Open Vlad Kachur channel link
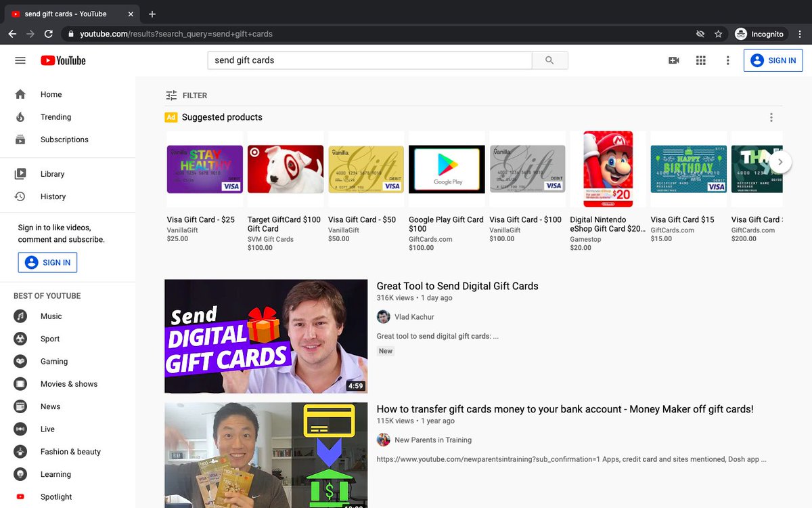Viewport: 812px width, 508px height. (414, 317)
